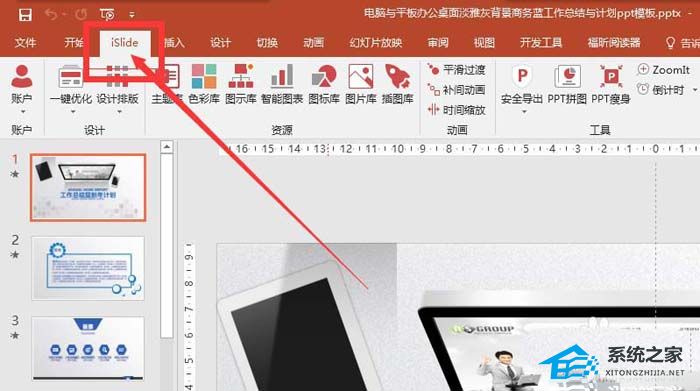This screenshot has width=700, height=391.
Task: Click the slide panel scroll-up arrow
Action: pyautogui.click(x=167, y=147)
